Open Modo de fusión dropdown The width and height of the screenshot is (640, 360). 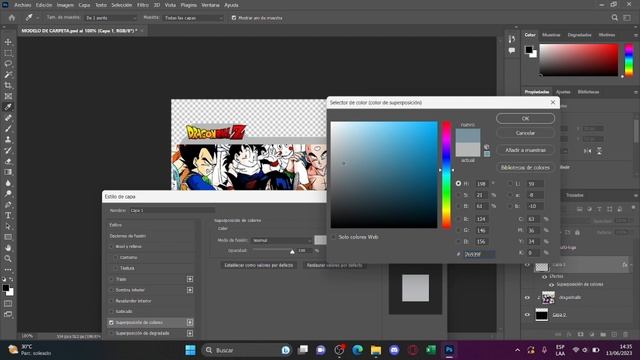coord(282,240)
